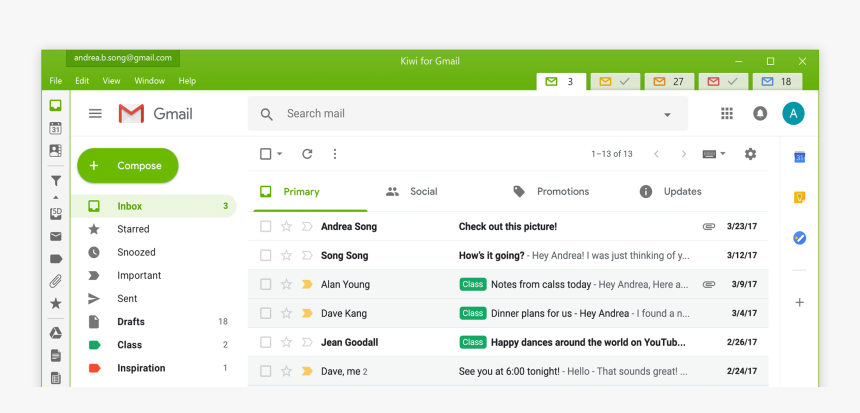This screenshot has width=860, height=413.
Task: Open the notifications bell
Action: click(x=760, y=114)
